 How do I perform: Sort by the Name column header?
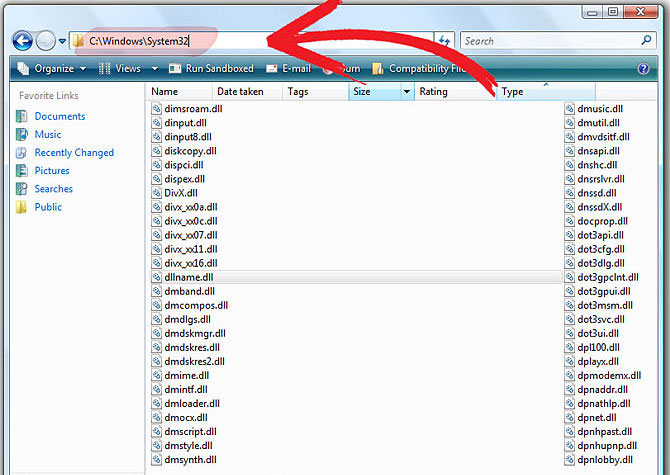[x=179, y=91]
